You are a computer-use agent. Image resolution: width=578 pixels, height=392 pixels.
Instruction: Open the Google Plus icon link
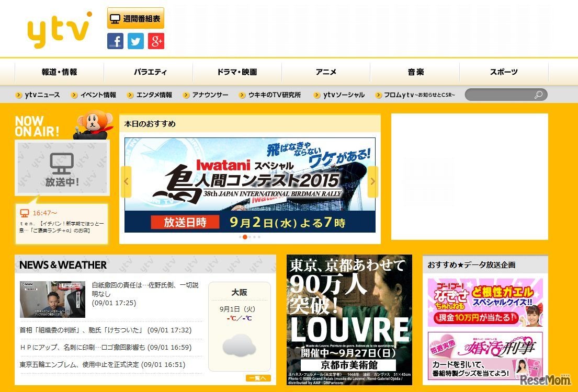coord(156,41)
